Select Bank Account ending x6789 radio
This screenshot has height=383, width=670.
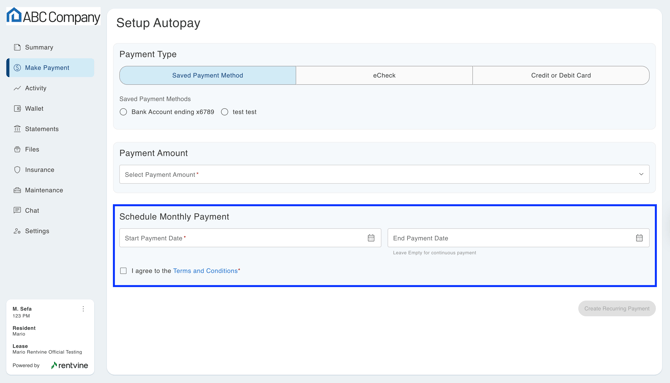tap(123, 112)
